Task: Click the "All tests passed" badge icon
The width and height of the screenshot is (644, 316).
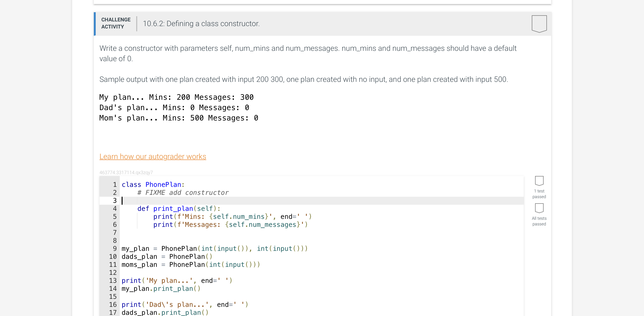Action: click(539, 208)
